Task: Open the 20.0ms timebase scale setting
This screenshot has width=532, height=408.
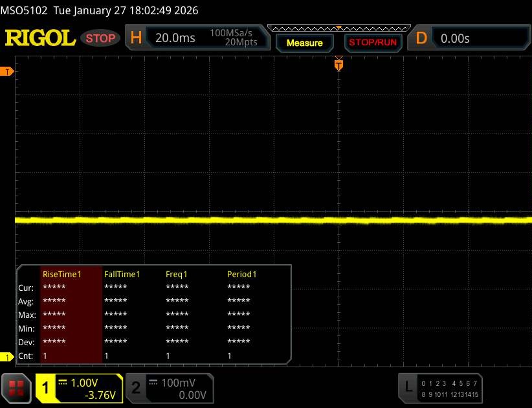Action: [x=175, y=38]
